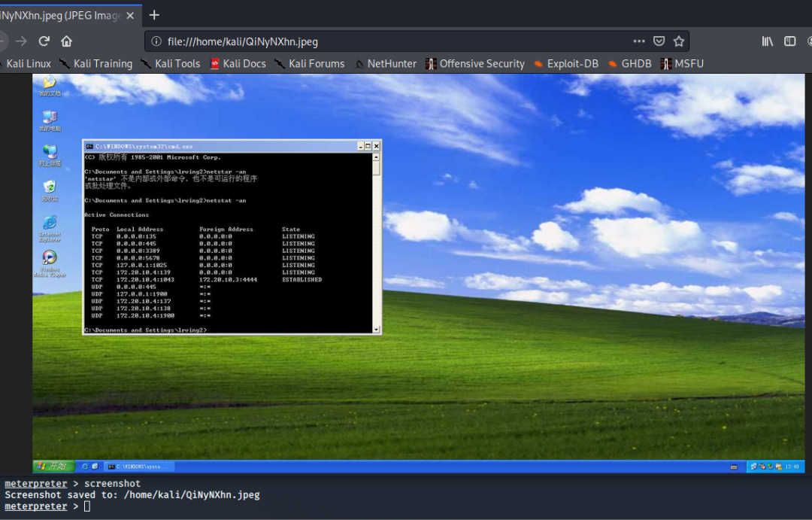The height and width of the screenshot is (520, 812).
Task: Close the QiNyNXhn.jpeg tab
Action: [x=130, y=16]
